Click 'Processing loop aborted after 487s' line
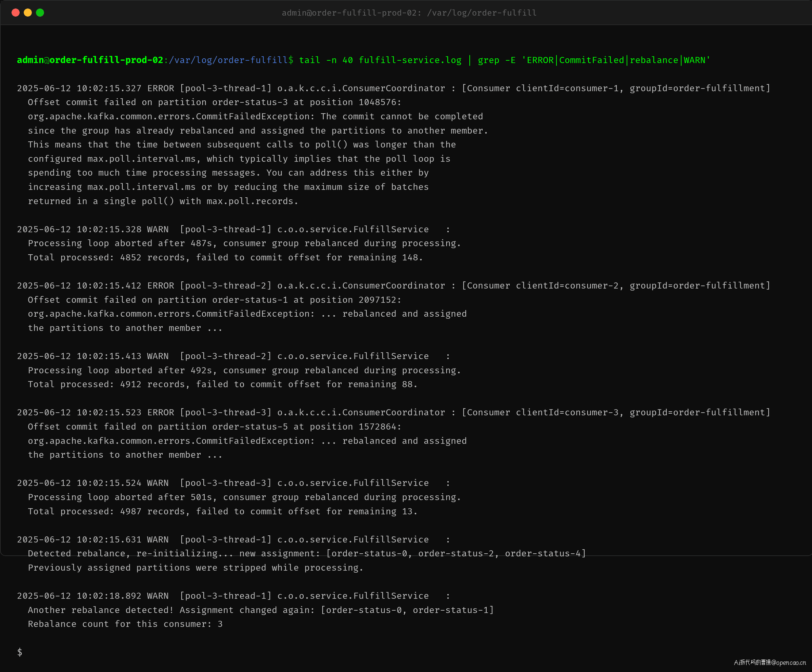The width and height of the screenshot is (812, 672). pos(244,243)
